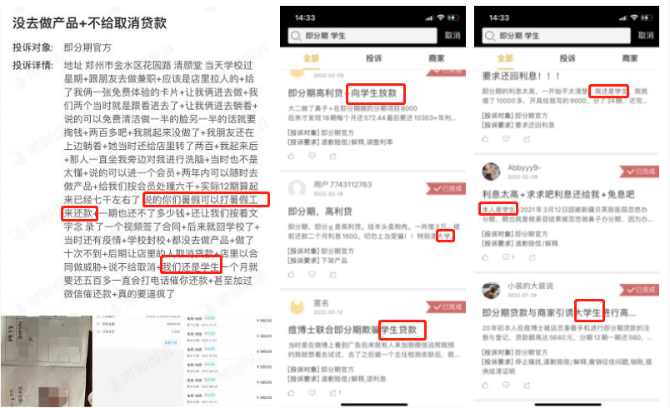Tap the search magnifier icon in middle phone

point(291,35)
